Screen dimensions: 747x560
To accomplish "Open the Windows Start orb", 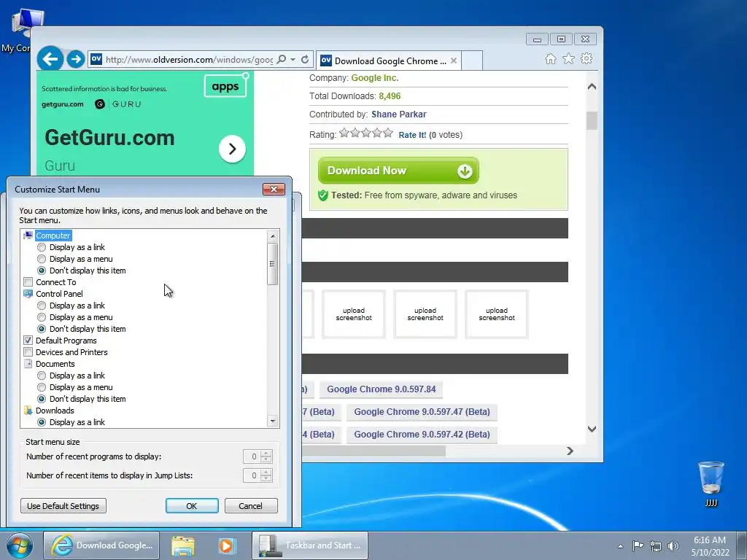I will point(20,545).
